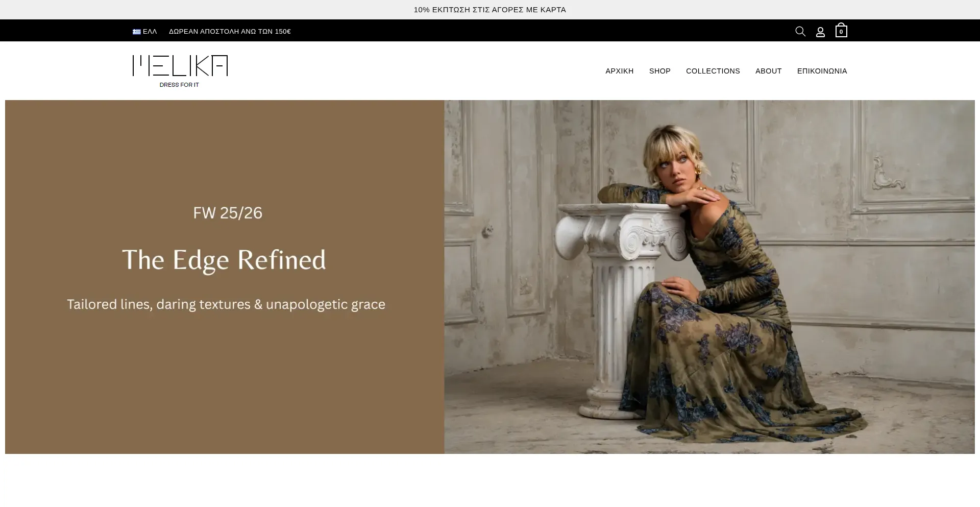Click the MELIKA logo

pyautogui.click(x=180, y=66)
